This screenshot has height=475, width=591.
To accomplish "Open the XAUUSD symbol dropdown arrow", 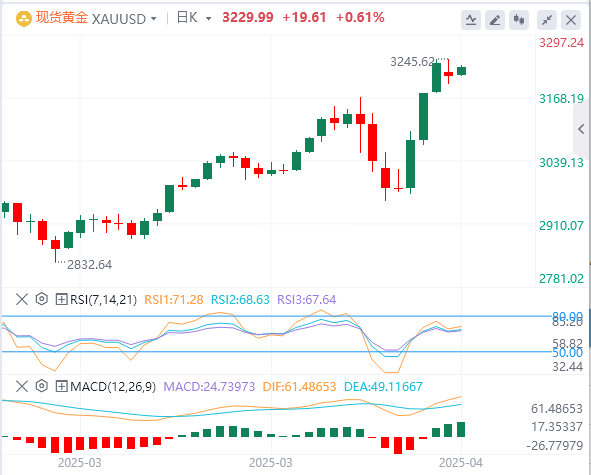I will coord(153,18).
